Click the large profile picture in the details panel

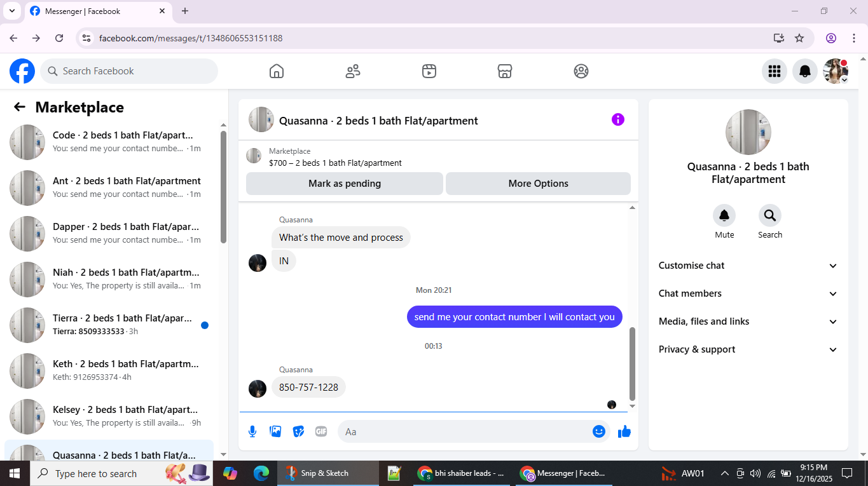[x=748, y=132]
